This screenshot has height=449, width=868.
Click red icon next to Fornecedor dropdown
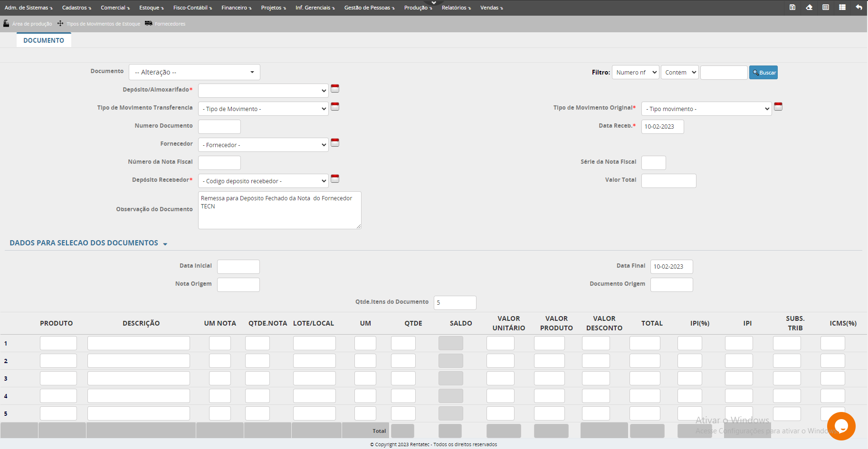(335, 143)
